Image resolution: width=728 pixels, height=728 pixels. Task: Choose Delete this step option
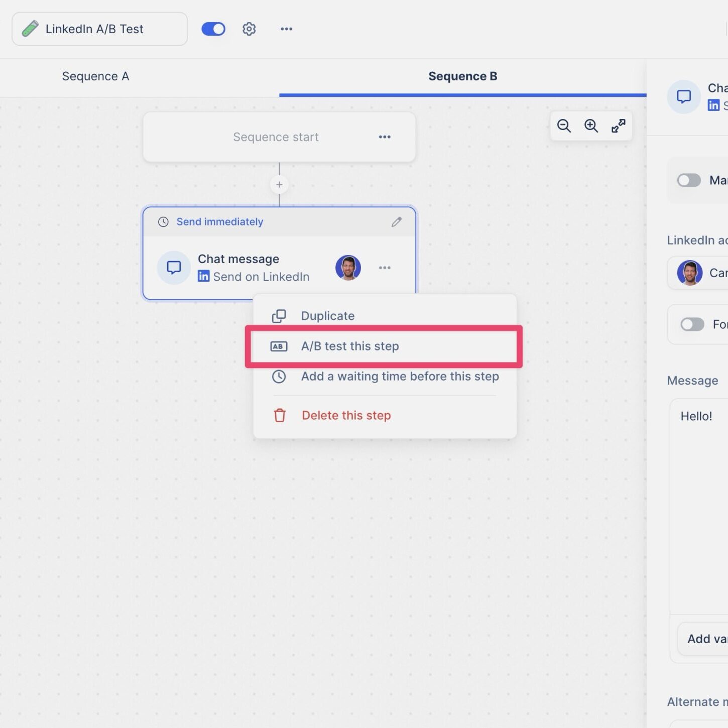346,416
